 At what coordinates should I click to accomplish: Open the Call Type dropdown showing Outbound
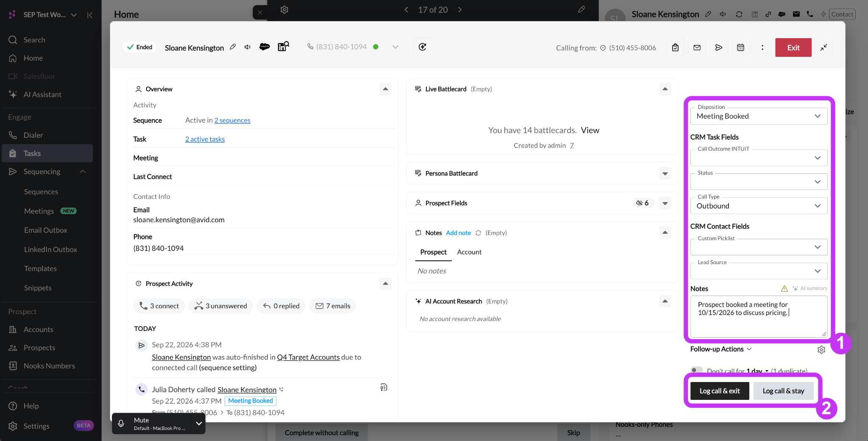(759, 206)
